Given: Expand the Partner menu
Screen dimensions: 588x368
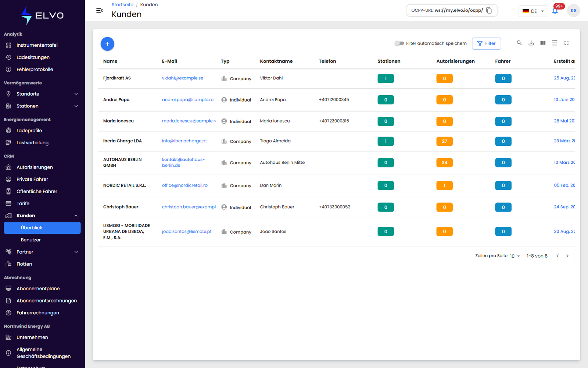Looking at the screenshot, I should [x=42, y=252].
